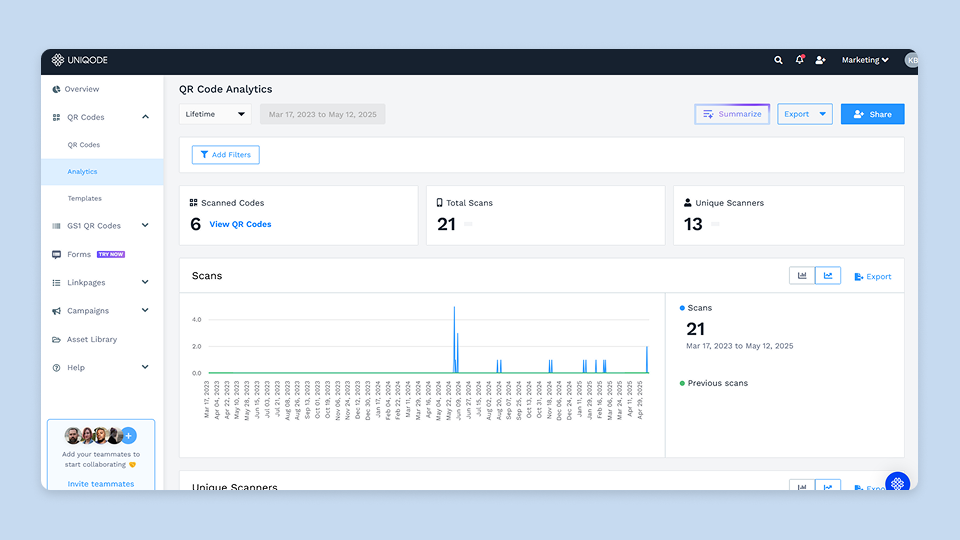The height and width of the screenshot is (540, 960).
Task: Click the Campaigns megaphone icon
Action: 56,311
